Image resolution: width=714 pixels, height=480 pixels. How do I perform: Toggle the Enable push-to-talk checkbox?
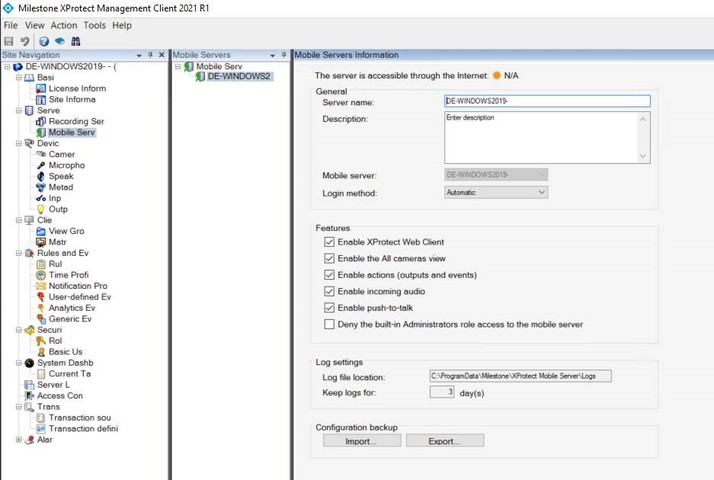pos(329,308)
